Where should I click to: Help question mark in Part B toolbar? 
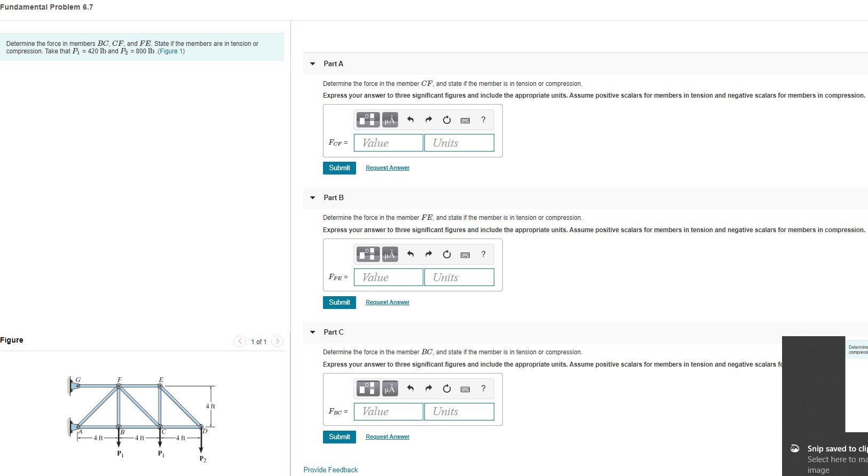484,254
